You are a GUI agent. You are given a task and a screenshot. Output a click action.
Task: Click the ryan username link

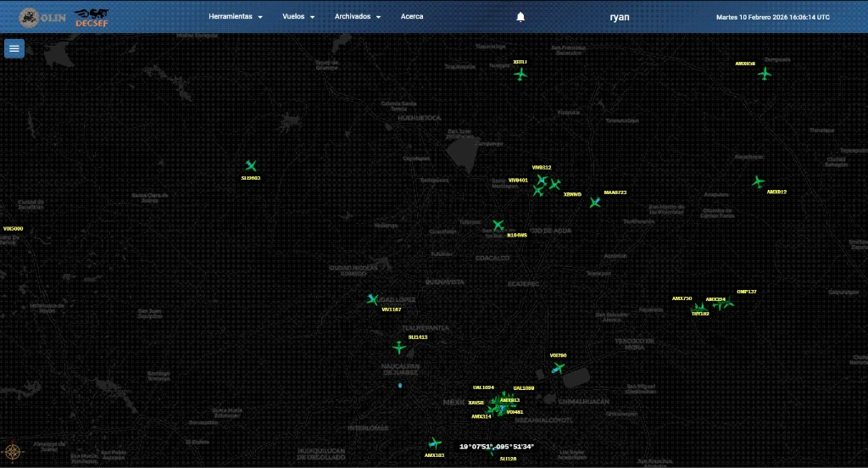tap(620, 17)
